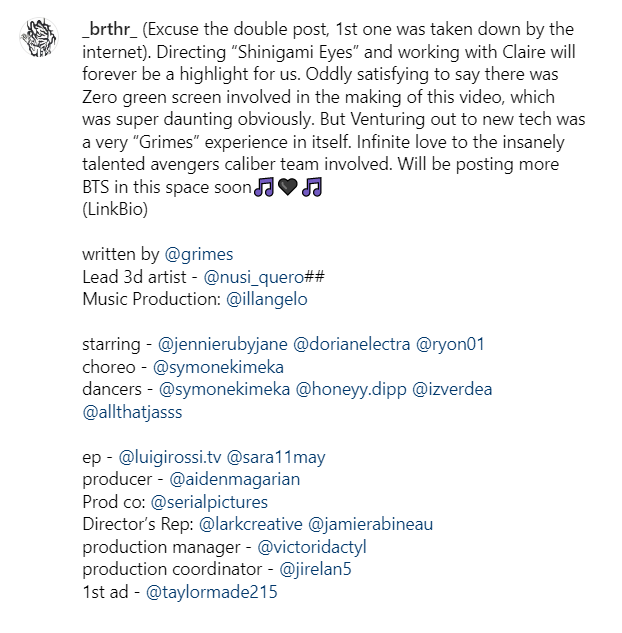The image size is (622, 633).
Task: Click @symonekimeka on the choreo line
Action: (x=218, y=367)
